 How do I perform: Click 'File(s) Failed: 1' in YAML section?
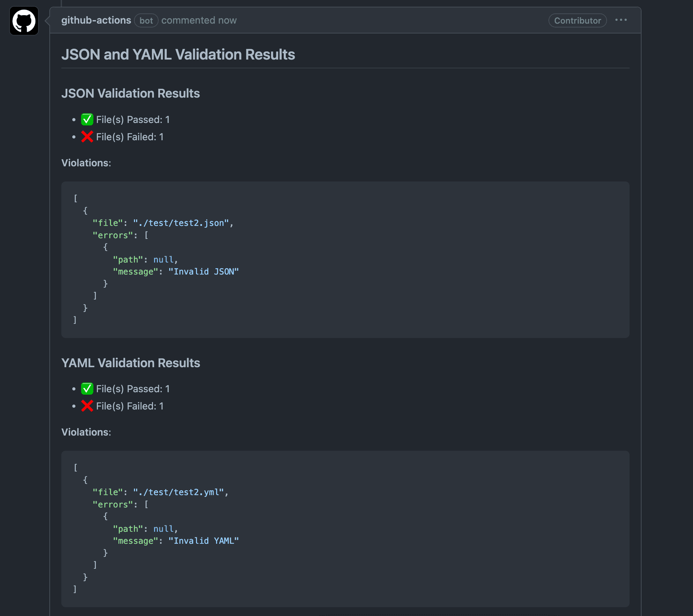129,406
